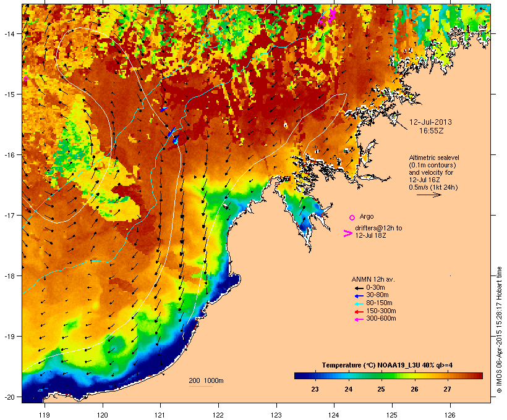Click the blue 30-80m legend arrow
507x420 pixels.
359,296
